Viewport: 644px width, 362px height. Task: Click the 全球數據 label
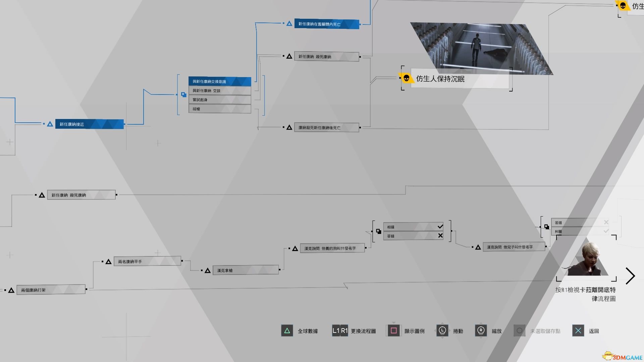[308, 331]
